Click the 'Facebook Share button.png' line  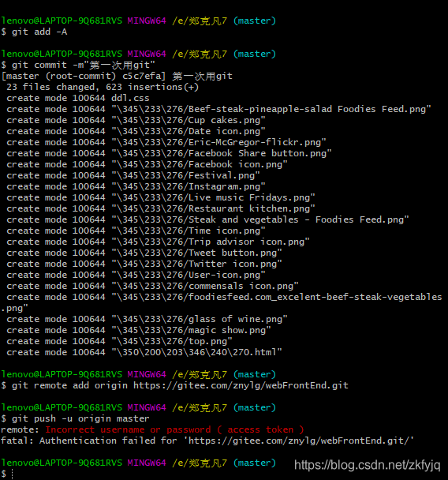point(169,153)
